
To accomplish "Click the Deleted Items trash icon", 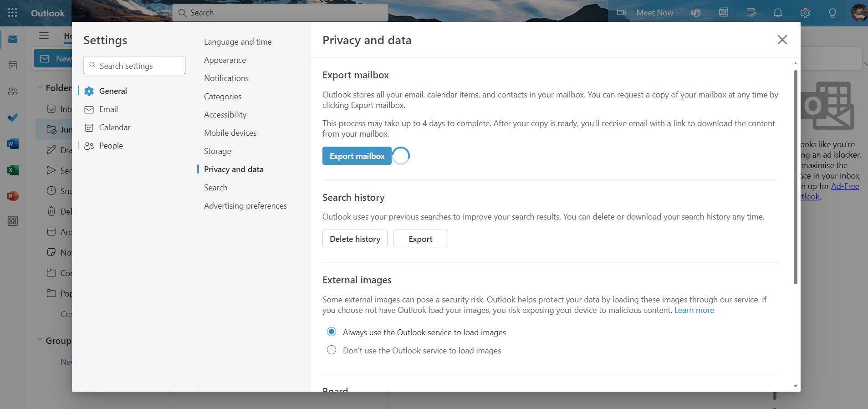I will [51, 211].
